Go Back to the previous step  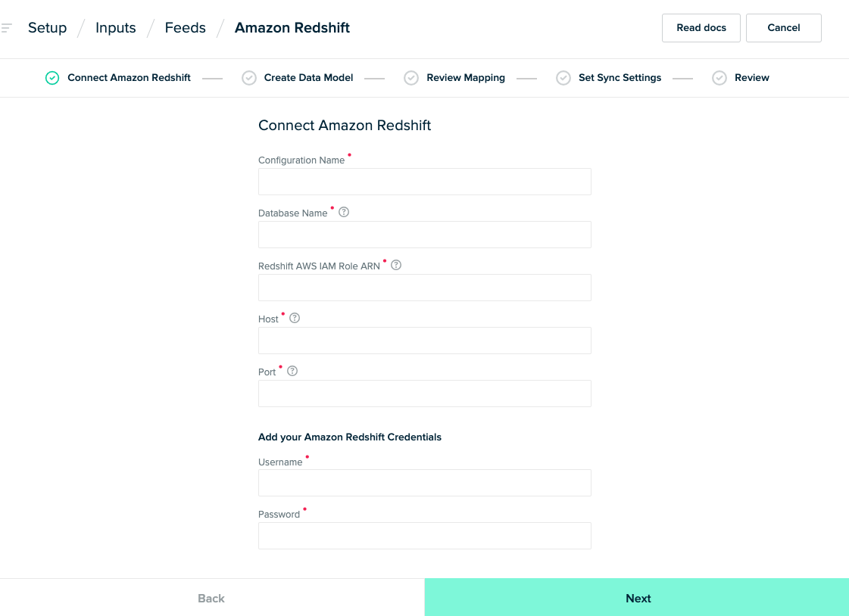point(211,598)
